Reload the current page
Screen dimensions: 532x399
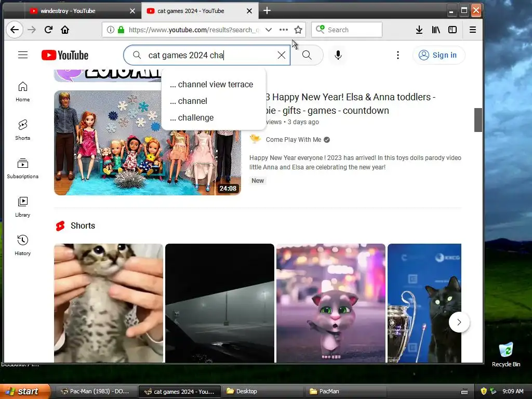click(x=48, y=30)
